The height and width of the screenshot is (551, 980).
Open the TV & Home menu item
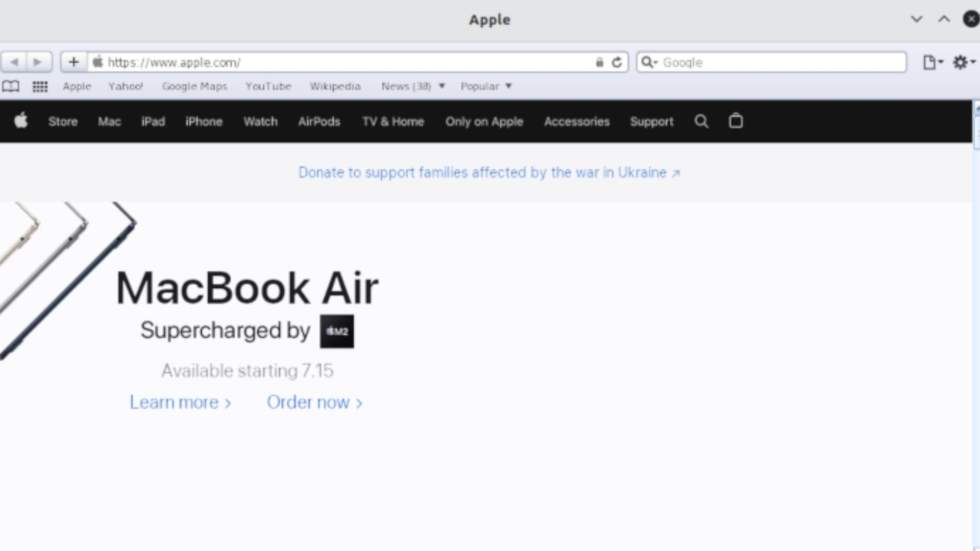click(393, 121)
